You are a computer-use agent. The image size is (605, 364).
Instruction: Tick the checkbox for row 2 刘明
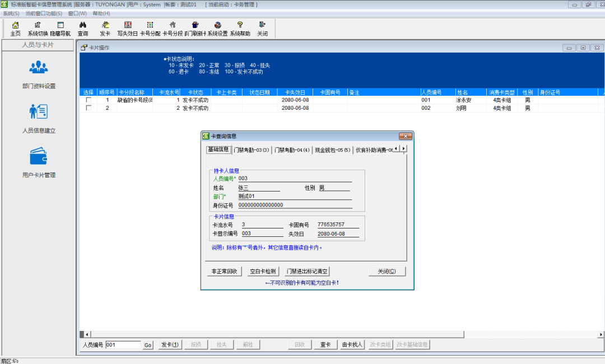click(x=89, y=108)
